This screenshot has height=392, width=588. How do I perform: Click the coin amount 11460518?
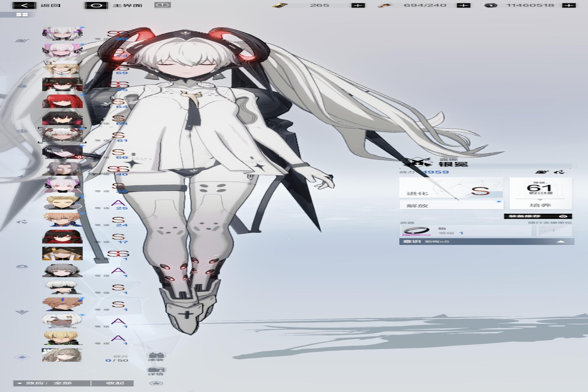[x=530, y=5]
